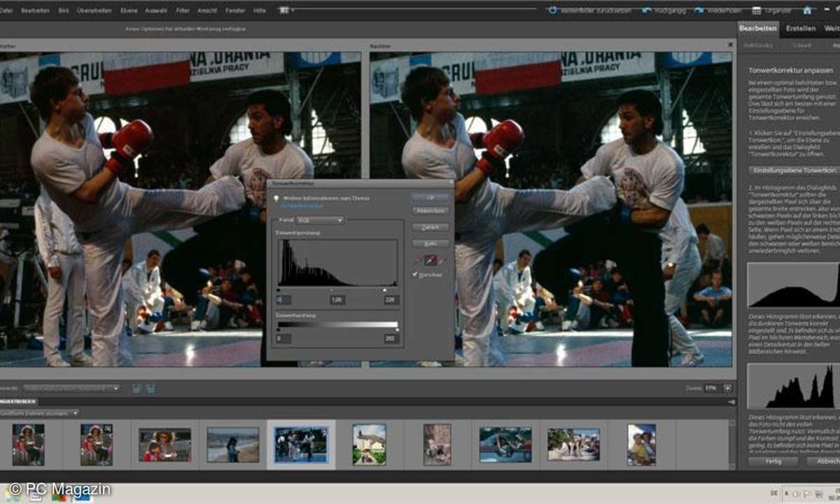Open the Ebene menu
The image size is (840, 504).
click(129, 11)
